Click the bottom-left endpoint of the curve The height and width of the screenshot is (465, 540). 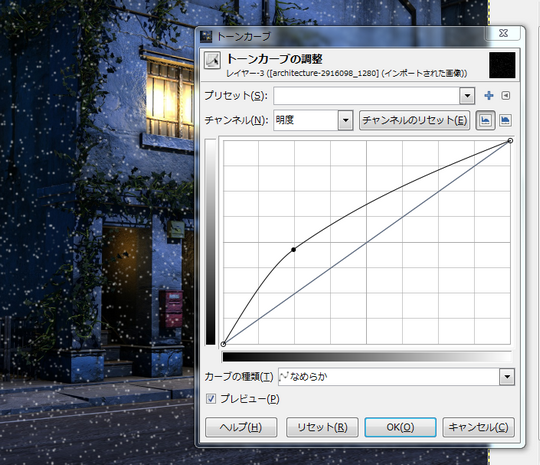tap(223, 344)
